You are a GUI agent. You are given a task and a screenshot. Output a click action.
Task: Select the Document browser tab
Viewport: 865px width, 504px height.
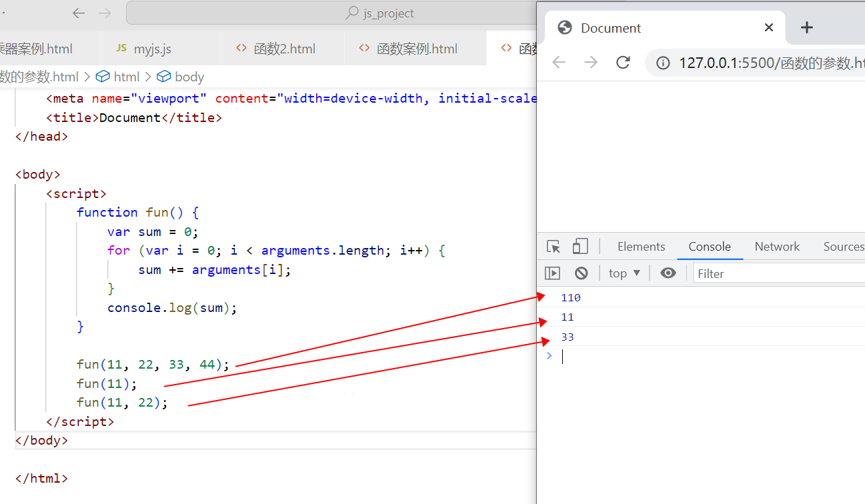(x=664, y=27)
